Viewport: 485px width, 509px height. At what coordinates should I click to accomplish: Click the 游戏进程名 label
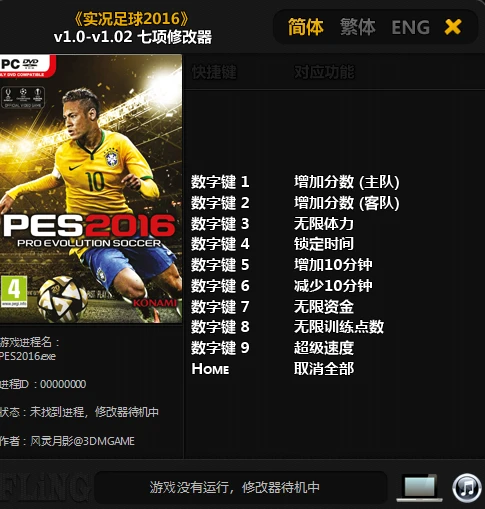(29, 342)
